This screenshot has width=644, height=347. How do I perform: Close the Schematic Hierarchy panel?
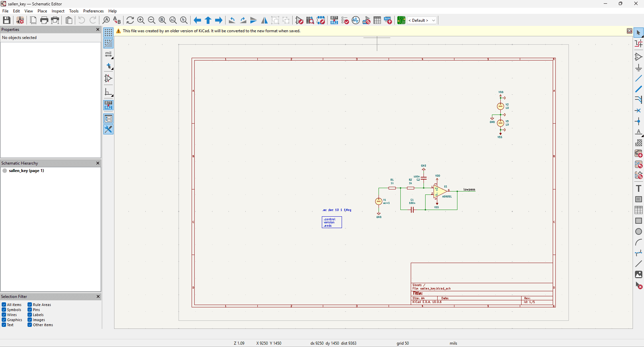pyautogui.click(x=98, y=163)
